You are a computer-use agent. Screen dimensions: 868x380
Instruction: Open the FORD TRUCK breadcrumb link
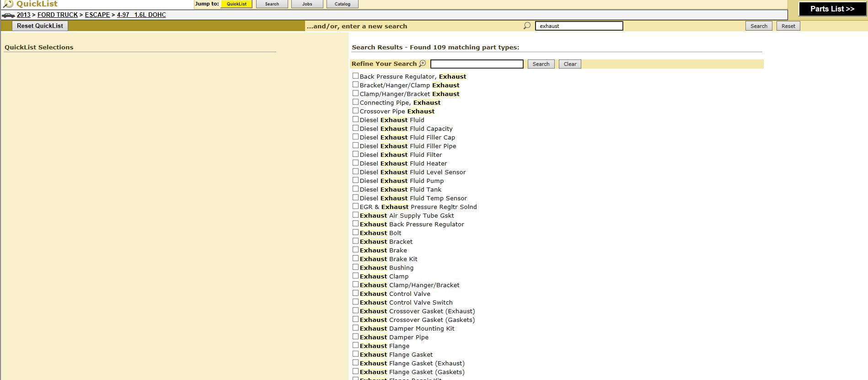point(58,15)
